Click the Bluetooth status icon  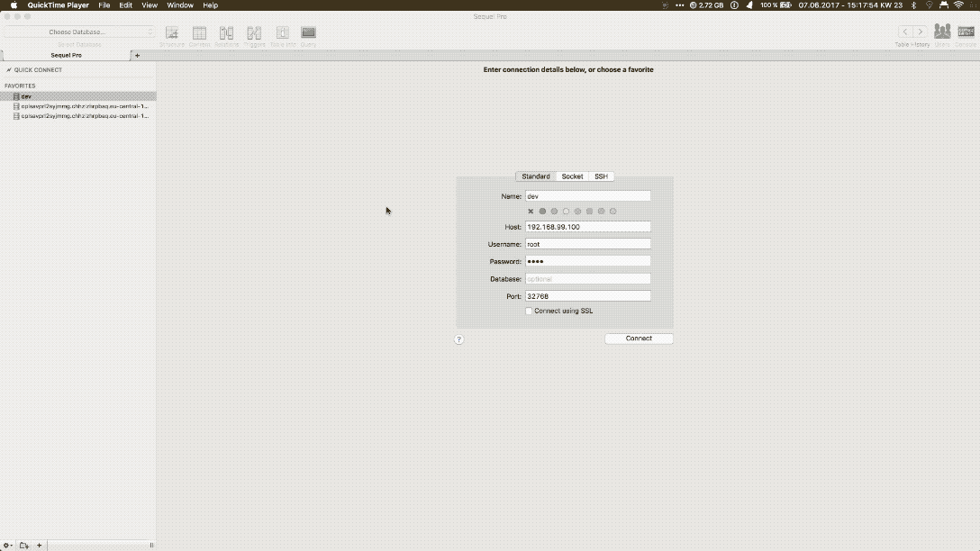913,5
